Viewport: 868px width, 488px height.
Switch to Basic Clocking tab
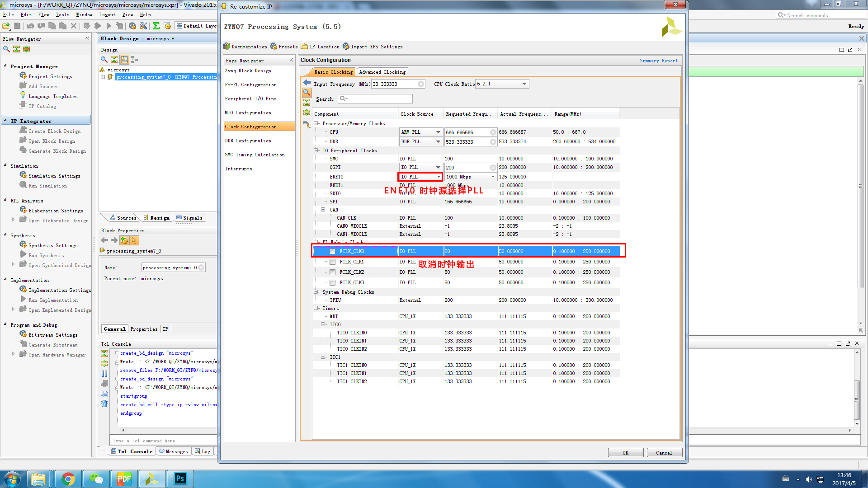(x=333, y=72)
